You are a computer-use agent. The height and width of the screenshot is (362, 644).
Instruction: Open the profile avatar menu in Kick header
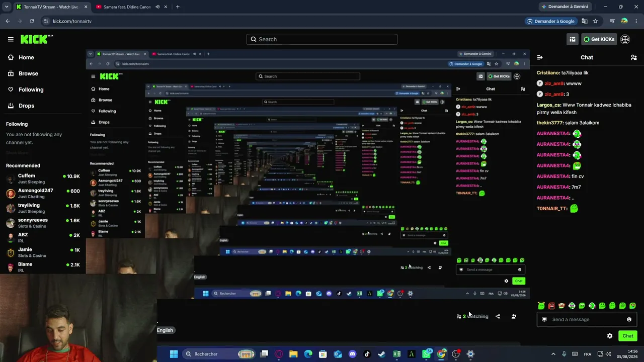625,39
